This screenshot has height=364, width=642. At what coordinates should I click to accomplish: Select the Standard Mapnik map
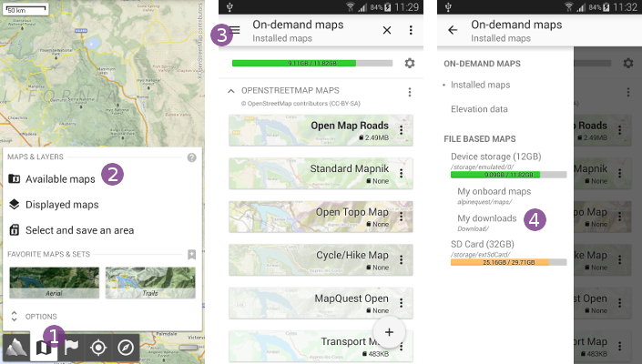pyautogui.click(x=321, y=174)
